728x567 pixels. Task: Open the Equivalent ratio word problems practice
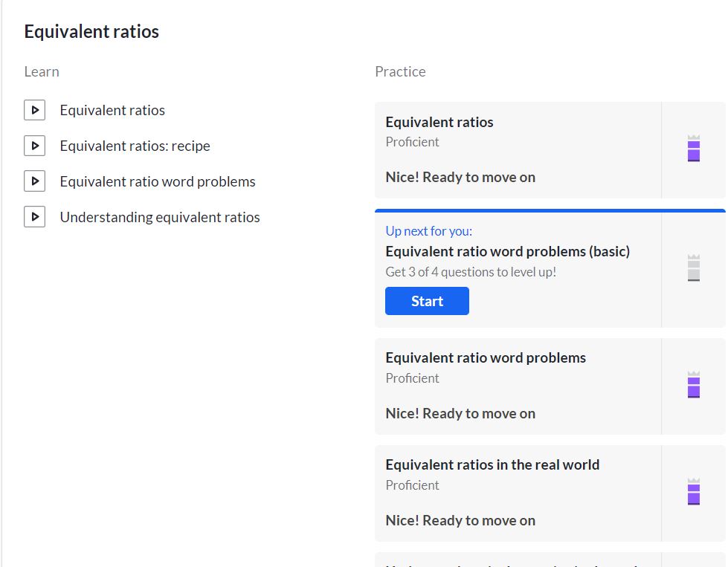485,357
